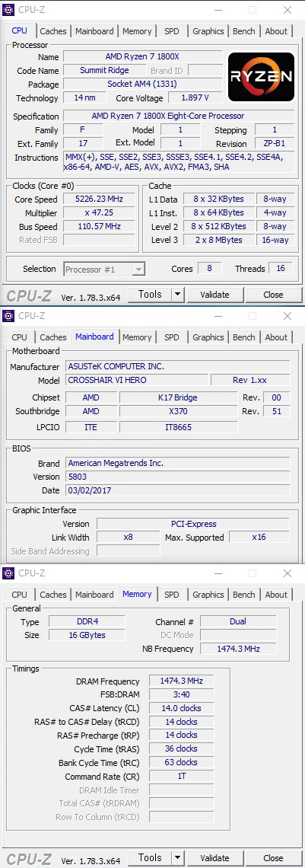Expand the Processor #1 selection combo box
This screenshot has height=868, width=305.
(x=104, y=270)
